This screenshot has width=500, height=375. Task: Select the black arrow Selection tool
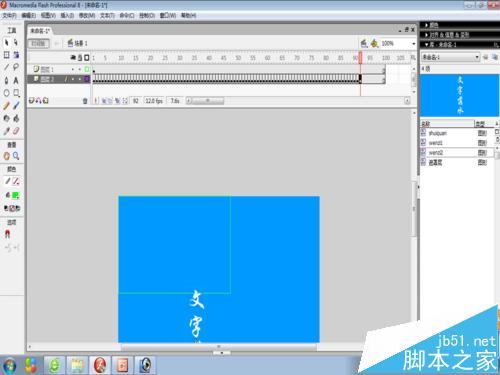click(x=7, y=43)
